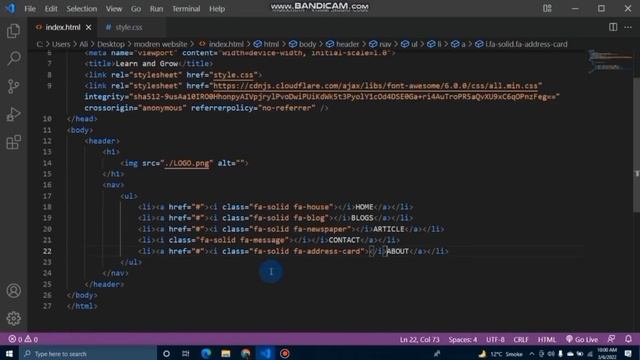Click the Type here to search box
The image size is (640, 360).
[x=88, y=353]
